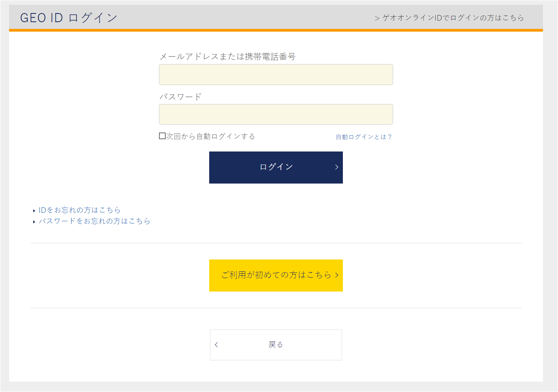Click the yellow ご利用が初めての方はこちら button
This screenshot has width=558, height=392.
(x=276, y=275)
